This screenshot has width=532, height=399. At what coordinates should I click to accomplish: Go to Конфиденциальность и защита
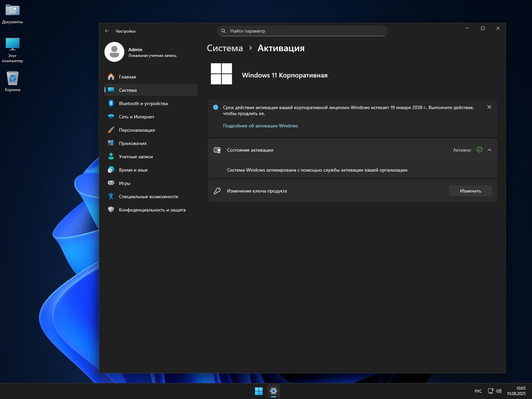[151, 210]
